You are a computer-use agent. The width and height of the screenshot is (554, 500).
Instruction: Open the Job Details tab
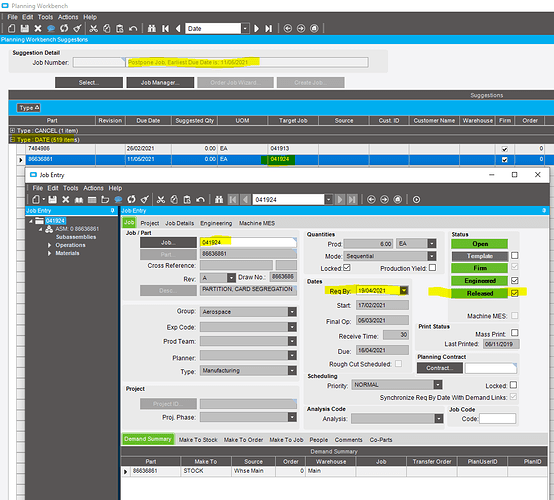click(179, 223)
